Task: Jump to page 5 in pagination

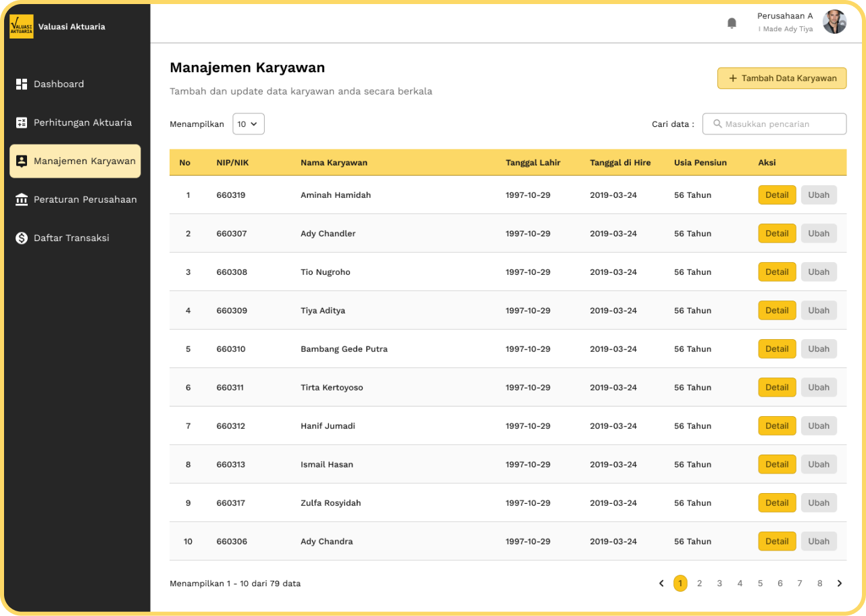Action: coord(760,584)
